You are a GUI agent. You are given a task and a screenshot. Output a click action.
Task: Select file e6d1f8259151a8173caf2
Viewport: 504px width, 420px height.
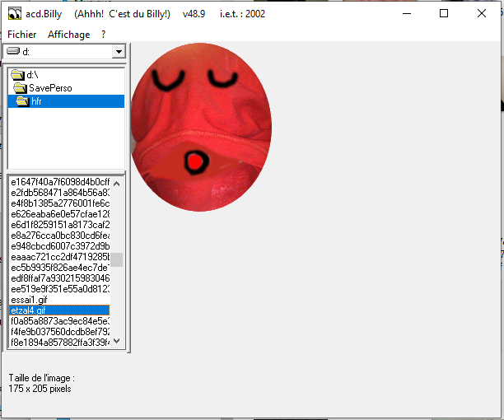pos(60,225)
